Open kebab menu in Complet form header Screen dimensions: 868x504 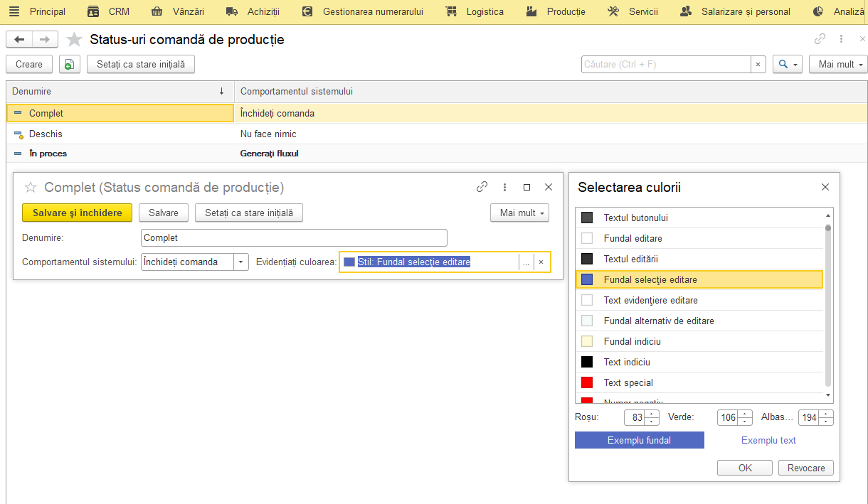[x=504, y=187]
